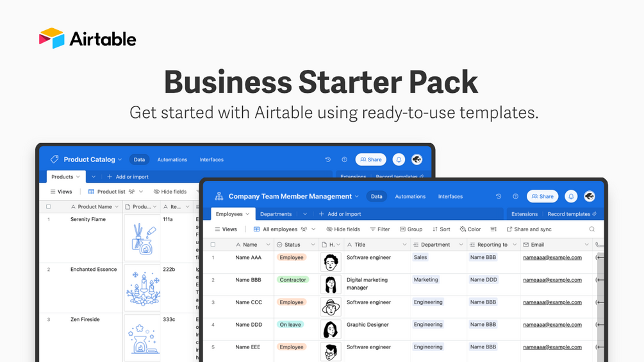Click Filter in employees toolbar
Viewport: 644px width, 362px height.
(x=380, y=229)
